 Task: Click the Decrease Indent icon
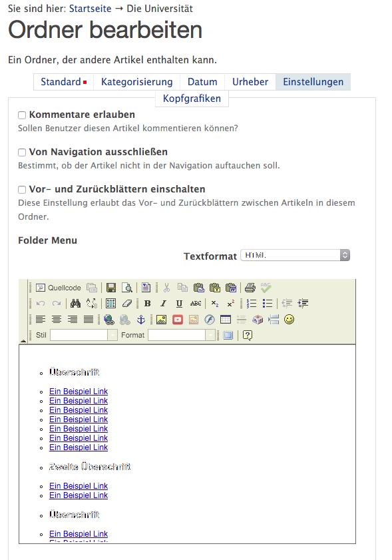287,304
